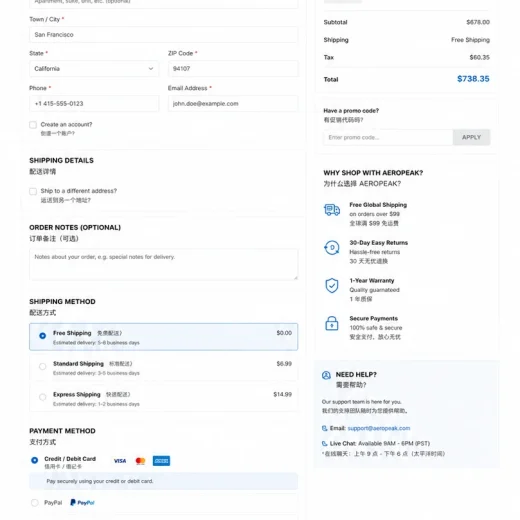
Task: Enable Ship to a different address
Action: pyautogui.click(x=33, y=191)
